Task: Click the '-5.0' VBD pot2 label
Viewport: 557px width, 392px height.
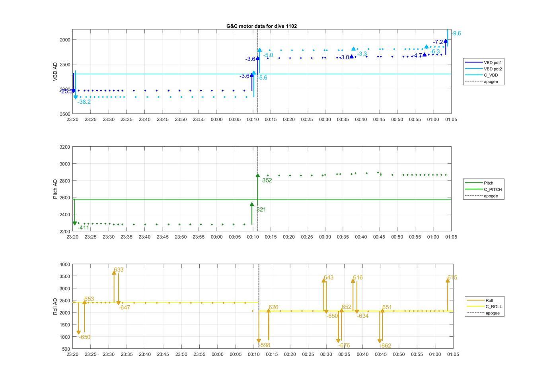Action: [268, 55]
